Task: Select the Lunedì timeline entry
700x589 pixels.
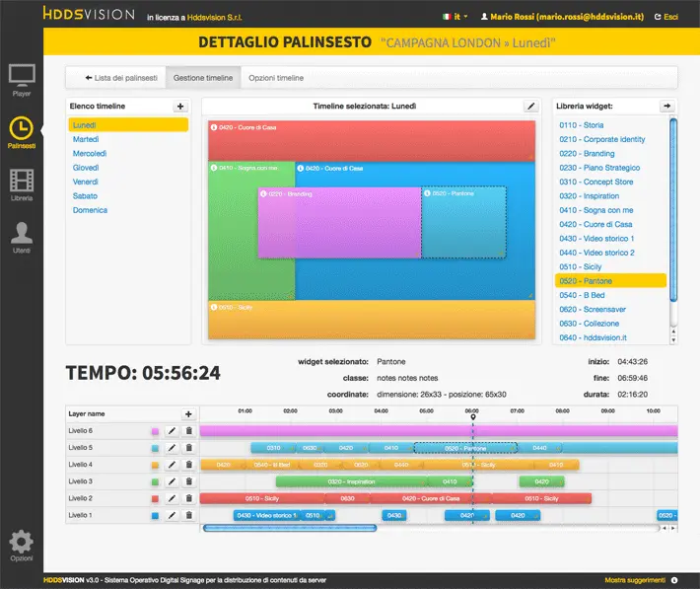Action: tap(128, 125)
